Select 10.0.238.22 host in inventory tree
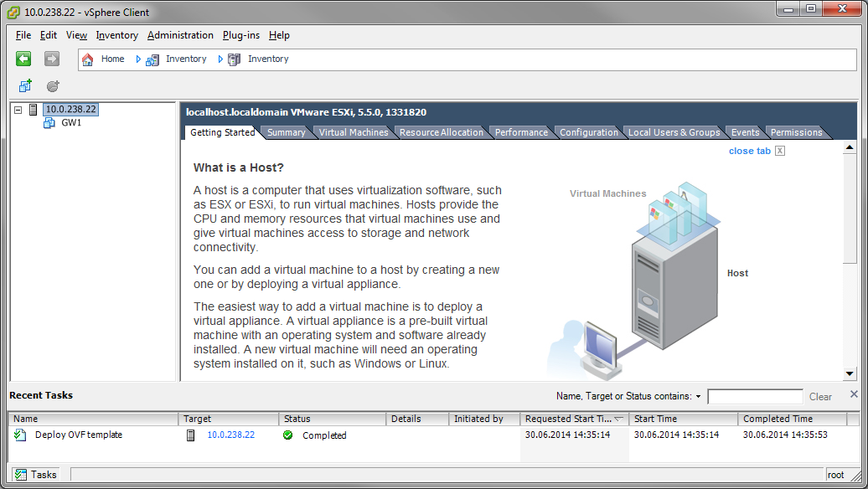Image resolution: width=868 pixels, height=489 pixels. coord(71,110)
